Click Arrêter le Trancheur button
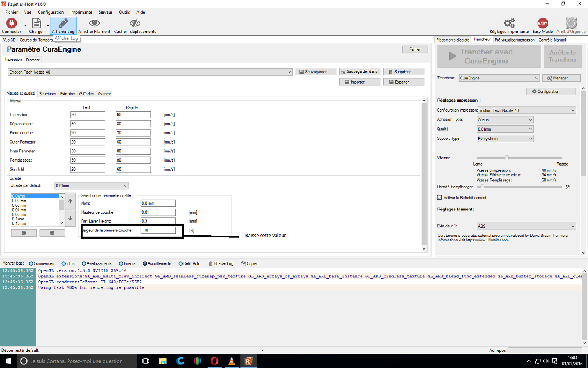 tap(563, 56)
